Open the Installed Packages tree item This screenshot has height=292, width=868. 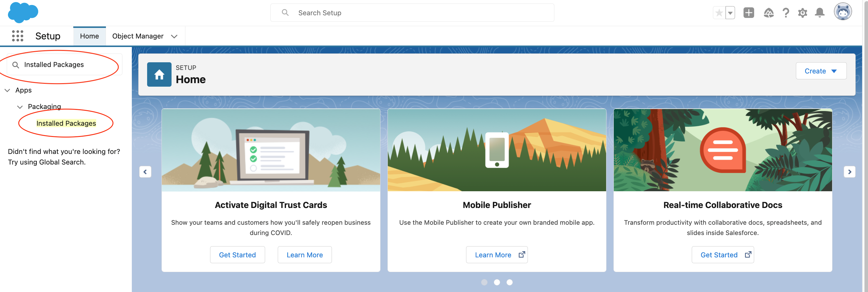coord(66,123)
